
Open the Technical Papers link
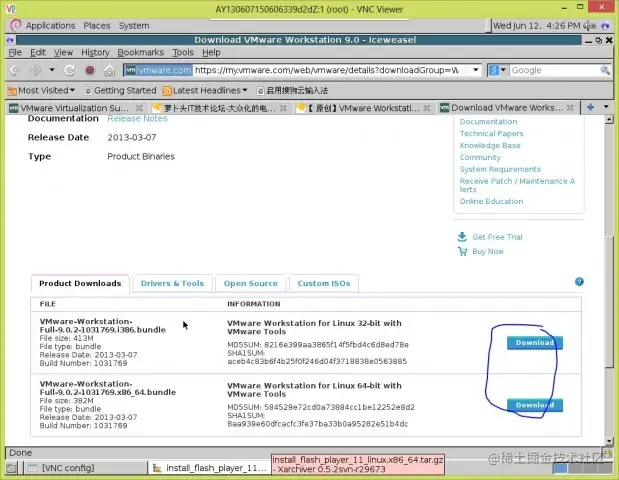(x=491, y=133)
